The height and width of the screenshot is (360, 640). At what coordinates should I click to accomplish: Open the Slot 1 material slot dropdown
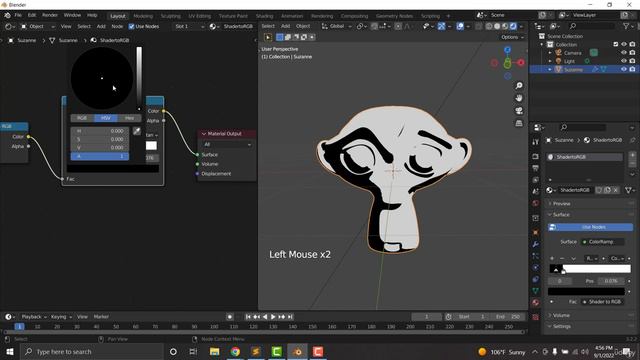pyautogui.click(x=189, y=27)
